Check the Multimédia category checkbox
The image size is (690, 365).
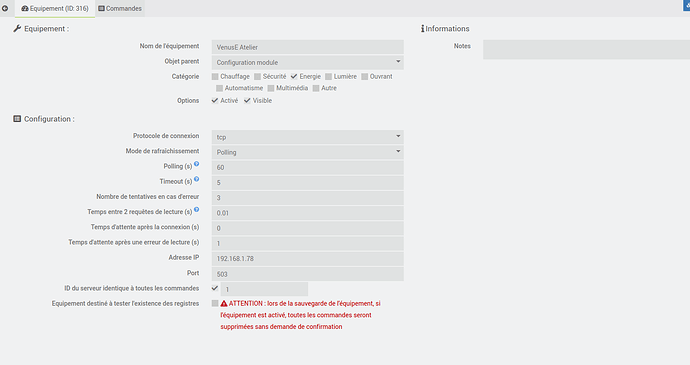click(x=271, y=88)
